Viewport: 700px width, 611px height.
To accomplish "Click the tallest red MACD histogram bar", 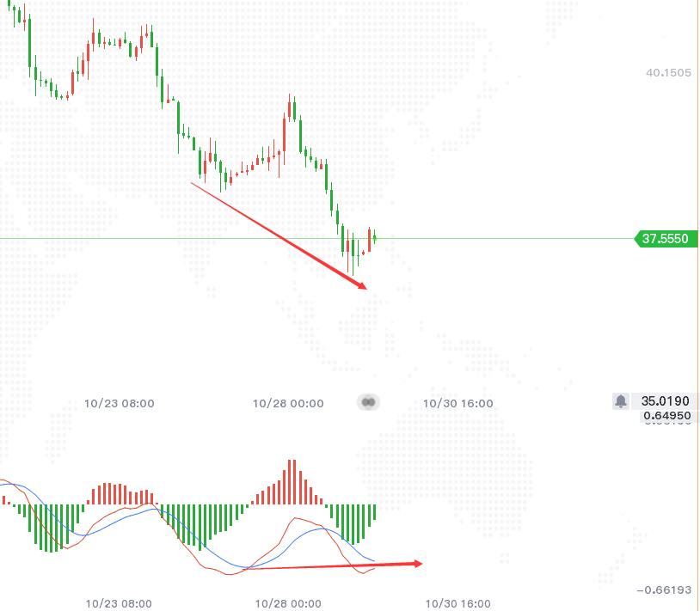I will (x=292, y=482).
